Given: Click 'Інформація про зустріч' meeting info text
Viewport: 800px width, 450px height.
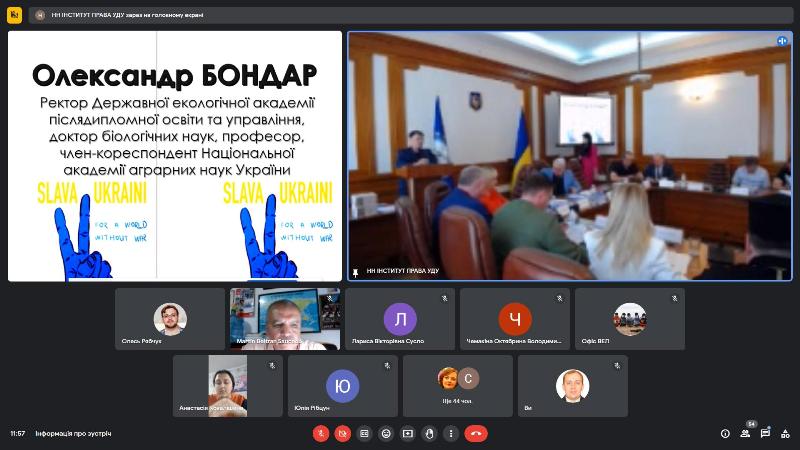Looking at the screenshot, I should (73, 433).
